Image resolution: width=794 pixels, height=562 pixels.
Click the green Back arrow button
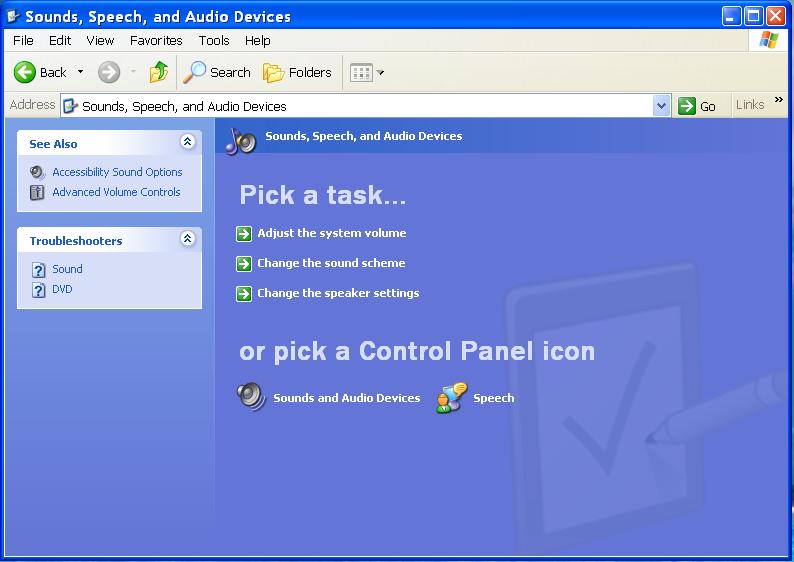(x=25, y=72)
